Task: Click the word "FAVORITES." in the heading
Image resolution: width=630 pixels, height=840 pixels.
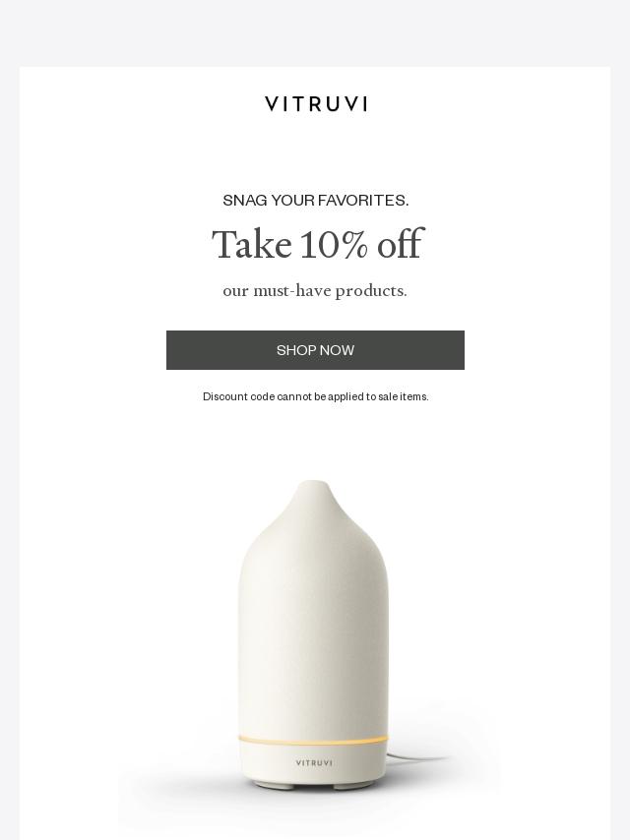Action: 362,200
